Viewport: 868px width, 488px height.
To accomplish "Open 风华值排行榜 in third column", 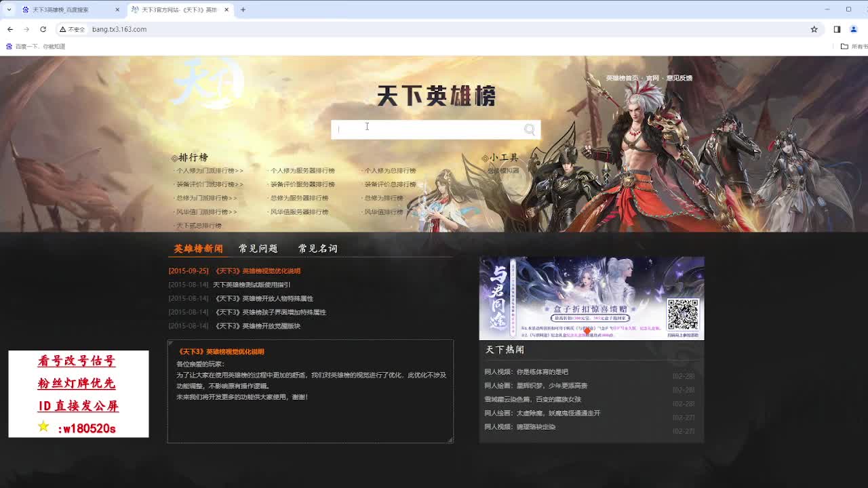I will click(384, 212).
